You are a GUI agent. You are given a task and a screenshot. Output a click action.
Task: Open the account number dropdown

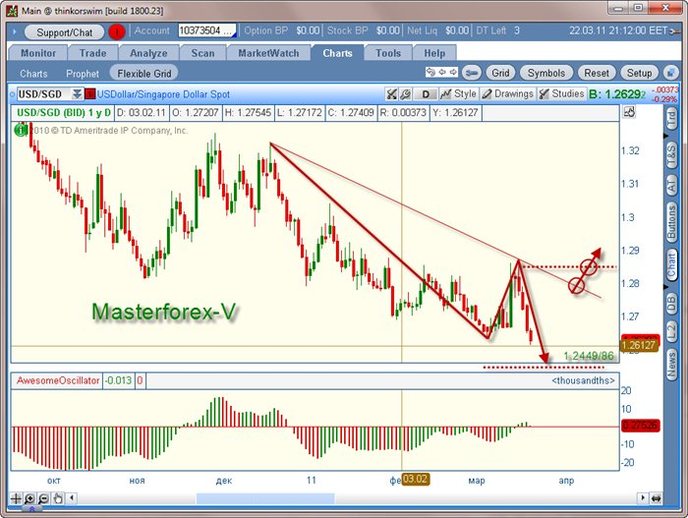point(206,31)
